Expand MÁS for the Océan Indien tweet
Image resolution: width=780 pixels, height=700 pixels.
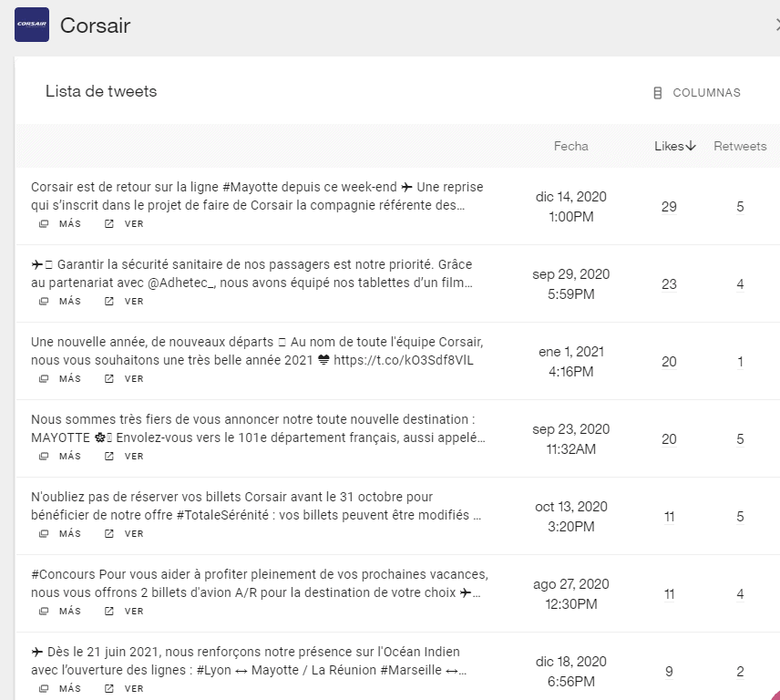(x=60, y=688)
